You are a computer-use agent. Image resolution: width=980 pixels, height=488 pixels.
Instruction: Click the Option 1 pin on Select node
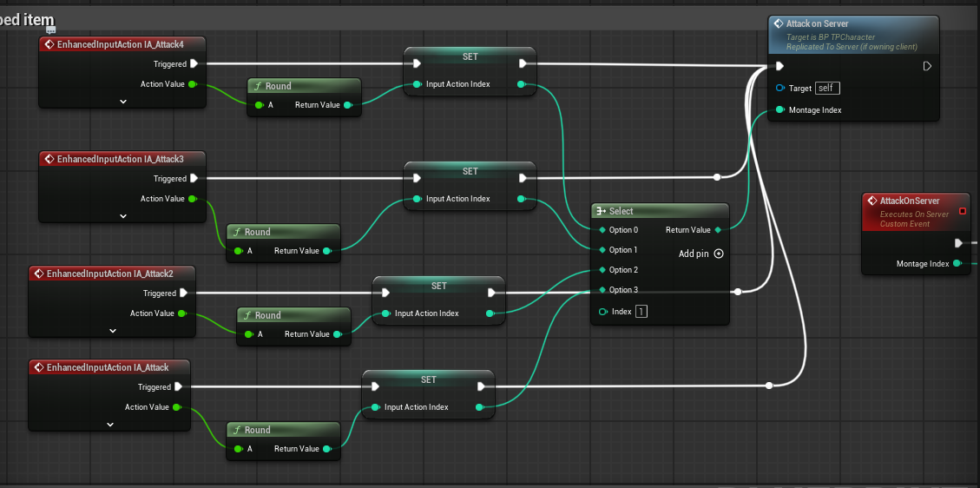pos(602,250)
